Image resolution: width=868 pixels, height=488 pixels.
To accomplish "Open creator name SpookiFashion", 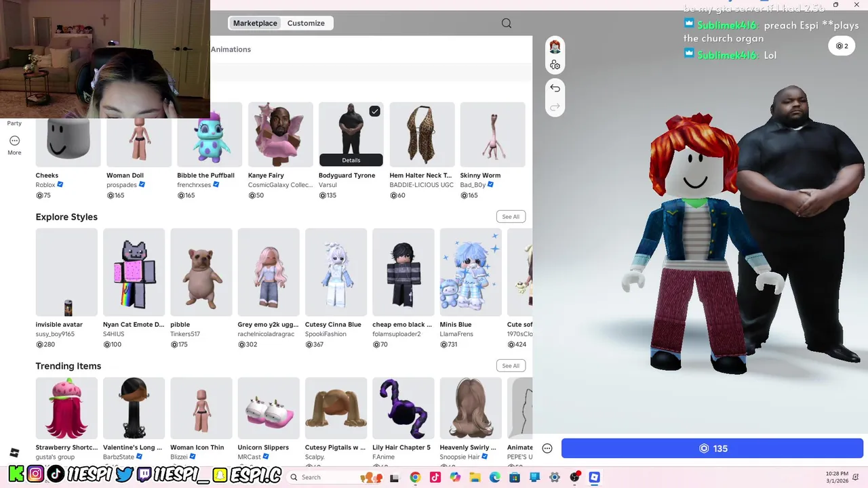I will 325,334.
